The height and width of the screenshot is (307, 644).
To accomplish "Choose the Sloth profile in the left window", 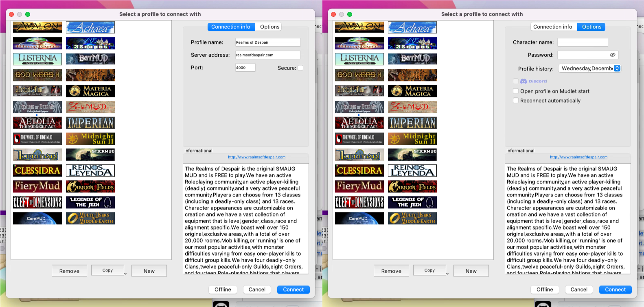I will point(90,75).
